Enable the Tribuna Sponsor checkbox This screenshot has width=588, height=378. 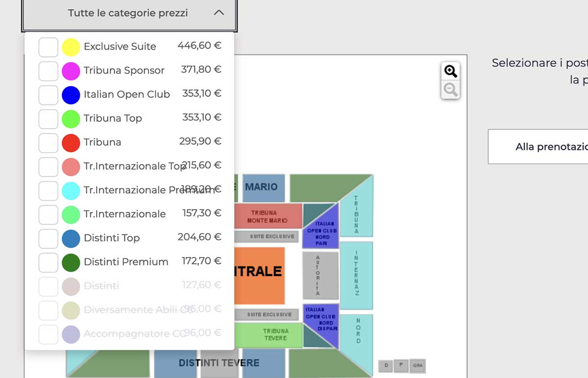pos(48,71)
